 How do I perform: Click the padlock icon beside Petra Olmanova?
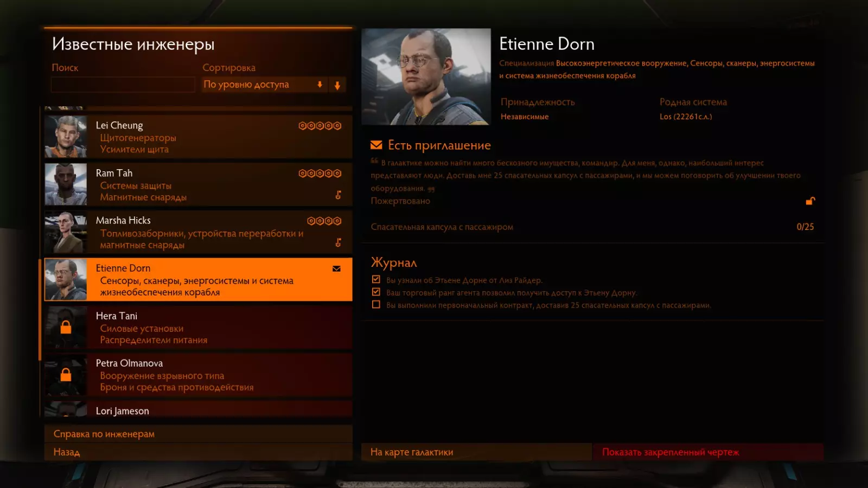pyautogui.click(x=66, y=374)
